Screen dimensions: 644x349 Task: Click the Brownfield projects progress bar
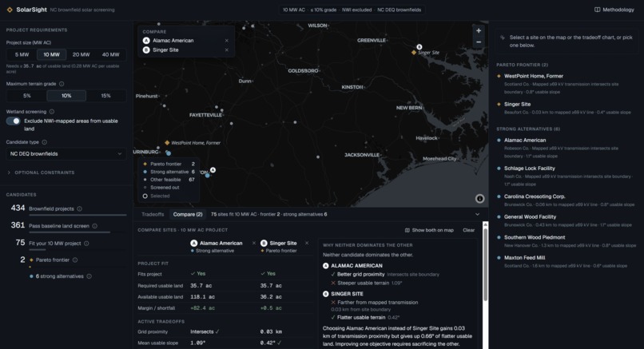tap(78, 215)
